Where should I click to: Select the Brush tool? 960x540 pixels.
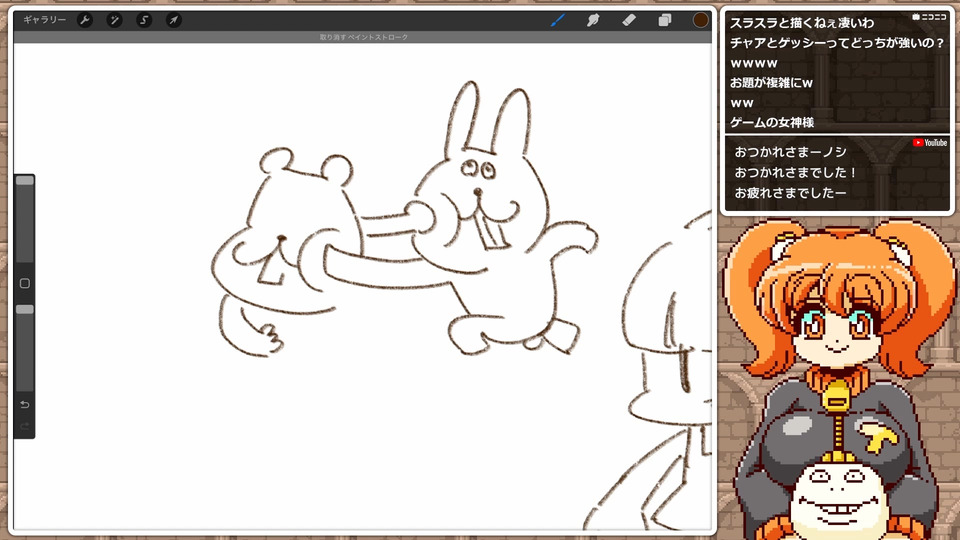click(557, 20)
